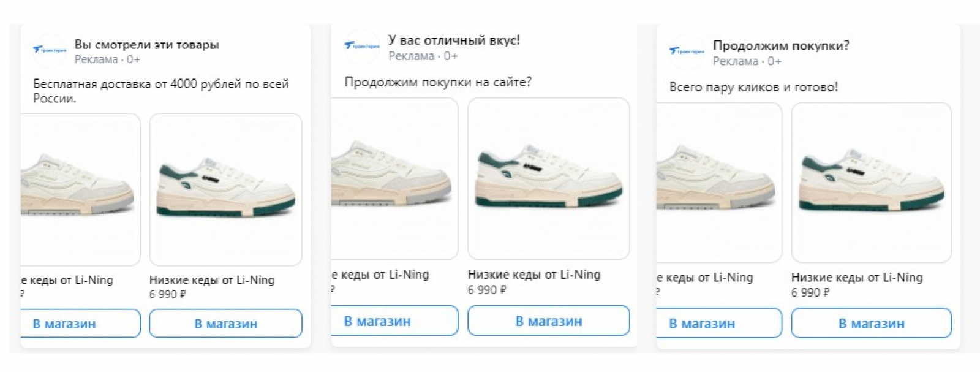View the green sneaker picture in the "Продолжим покупки?" ad

coord(871,182)
